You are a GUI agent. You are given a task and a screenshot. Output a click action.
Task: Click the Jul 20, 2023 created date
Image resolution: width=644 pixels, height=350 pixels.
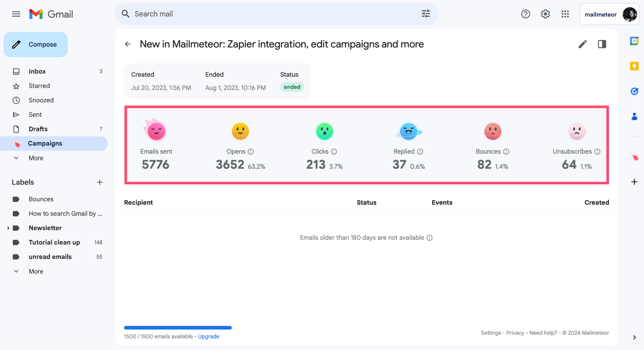click(x=161, y=88)
